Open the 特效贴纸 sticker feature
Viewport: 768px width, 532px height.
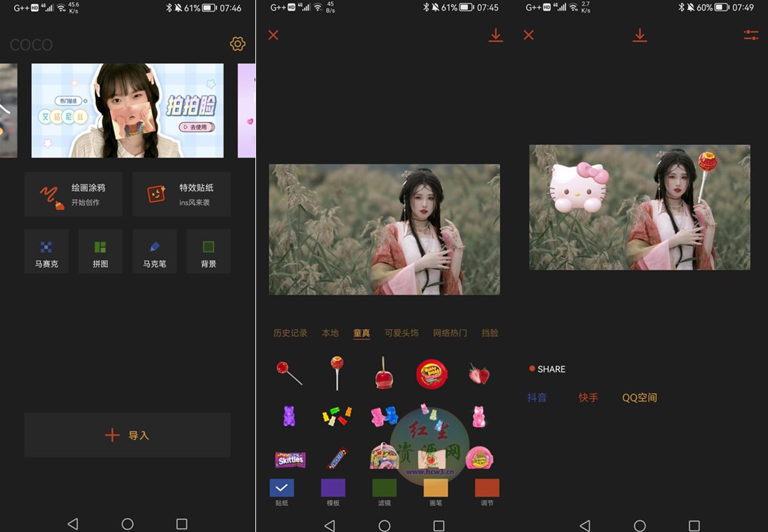click(x=182, y=194)
